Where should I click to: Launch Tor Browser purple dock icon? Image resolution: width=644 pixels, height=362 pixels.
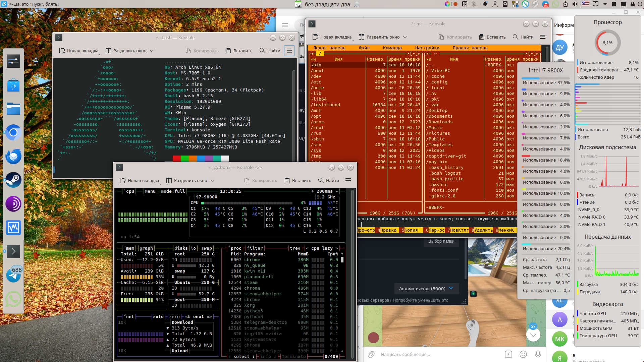click(x=13, y=204)
